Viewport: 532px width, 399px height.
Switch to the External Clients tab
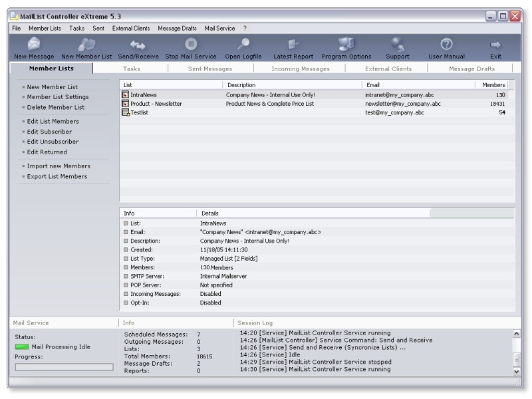pyautogui.click(x=388, y=68)
